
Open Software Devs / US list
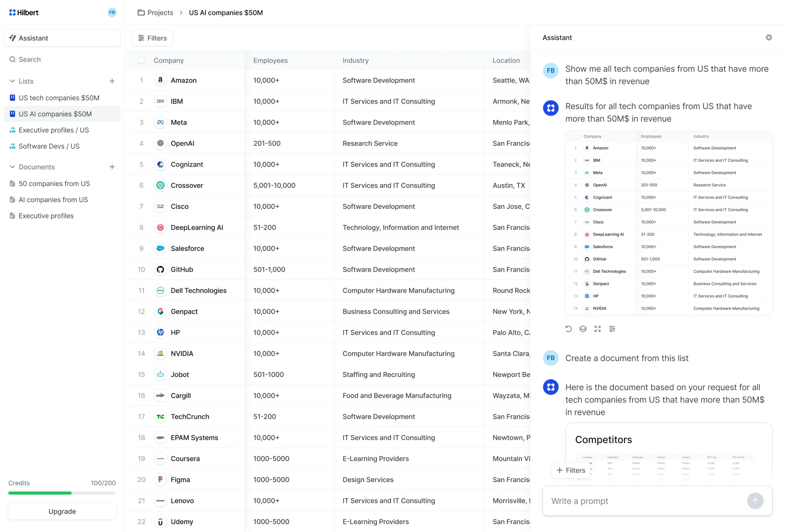click(x=62, y=146)
